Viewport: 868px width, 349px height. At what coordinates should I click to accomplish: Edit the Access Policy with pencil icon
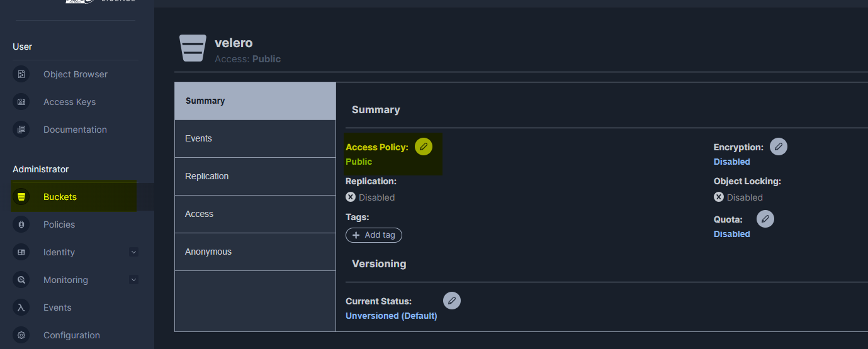pyautogui.click(x=424, y=147)
